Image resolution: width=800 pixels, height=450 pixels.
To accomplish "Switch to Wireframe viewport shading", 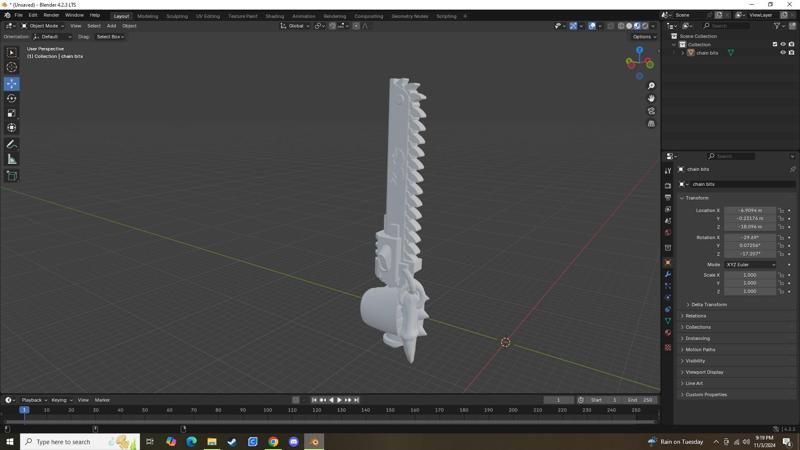I will coord(621,26).
